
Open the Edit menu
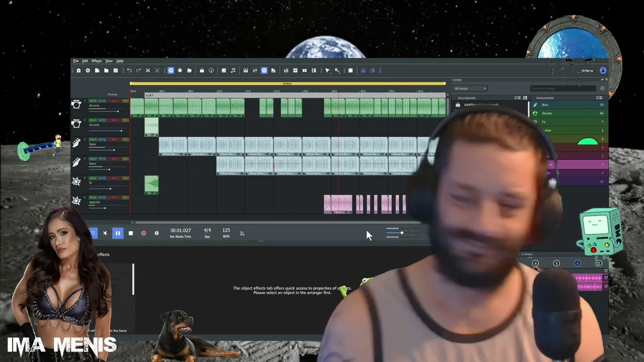click(x=85, y=61)
